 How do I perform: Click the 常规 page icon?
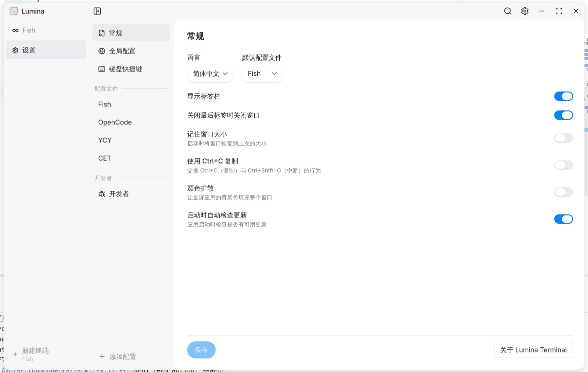102,33
